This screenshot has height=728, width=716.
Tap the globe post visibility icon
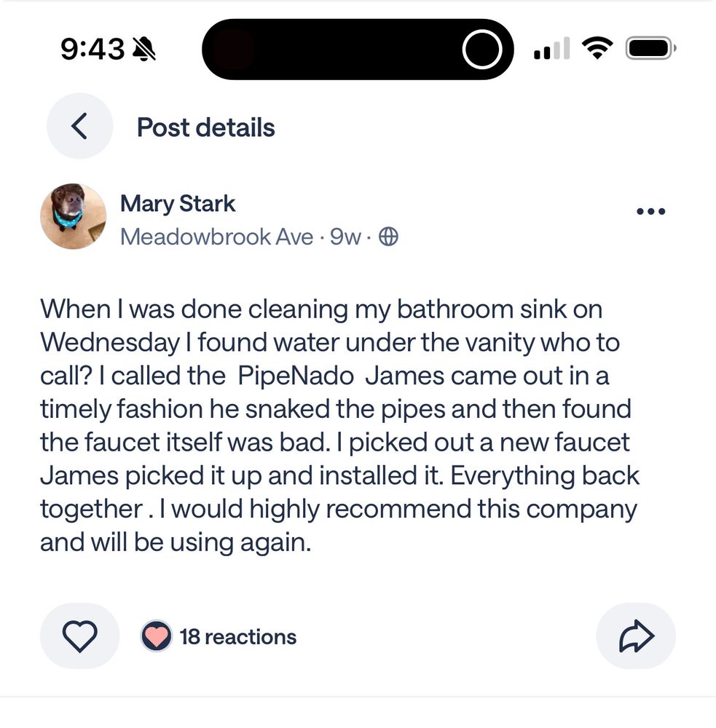click(x=389, y=237)
